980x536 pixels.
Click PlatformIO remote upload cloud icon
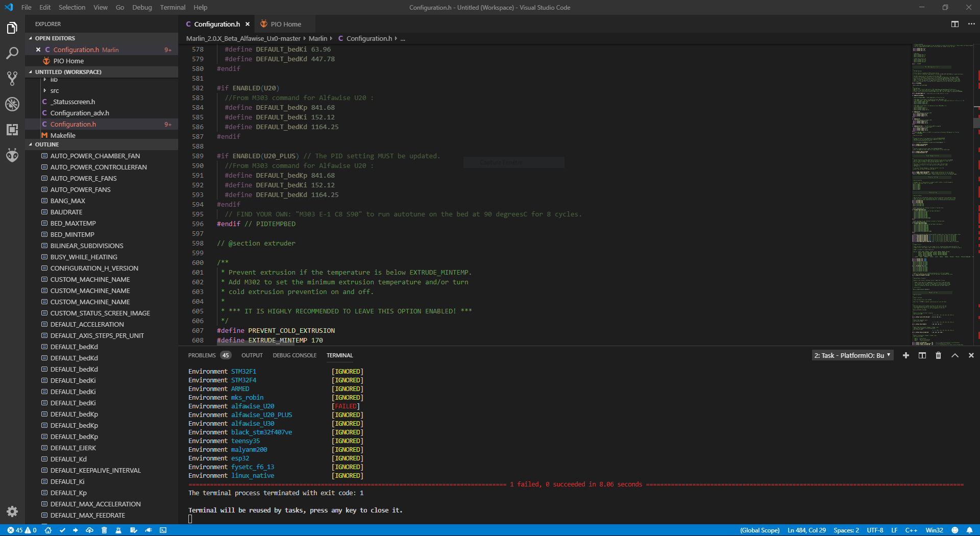[89, 530]
